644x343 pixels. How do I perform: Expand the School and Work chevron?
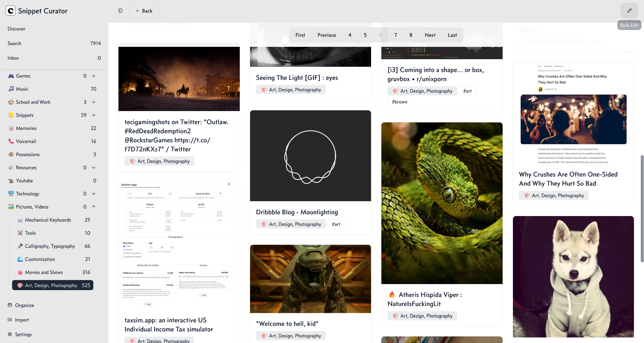pyautogui.click(x=94, y=102)
